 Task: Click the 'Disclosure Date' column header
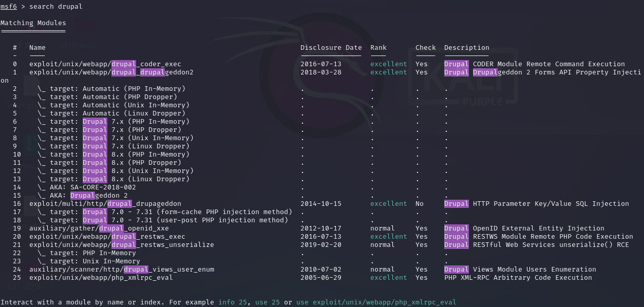tap(331, 48)
